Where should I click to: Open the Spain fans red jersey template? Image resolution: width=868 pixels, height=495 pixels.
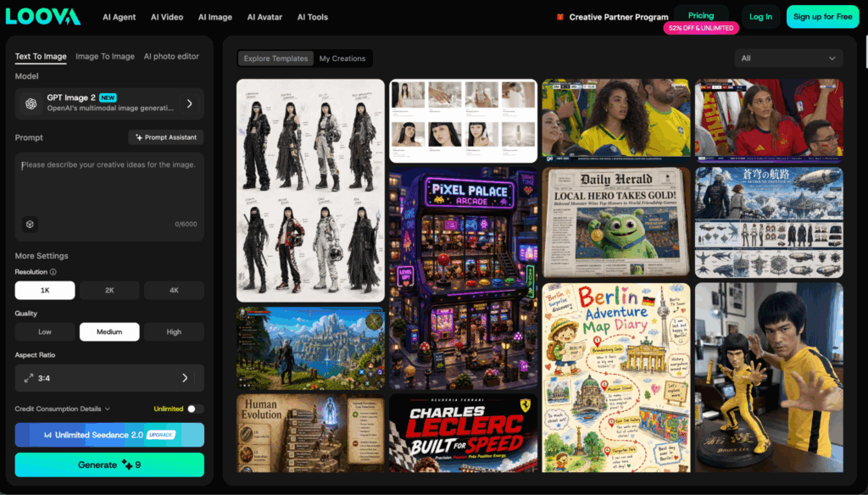pyautogui.click(x=769, y=120)
